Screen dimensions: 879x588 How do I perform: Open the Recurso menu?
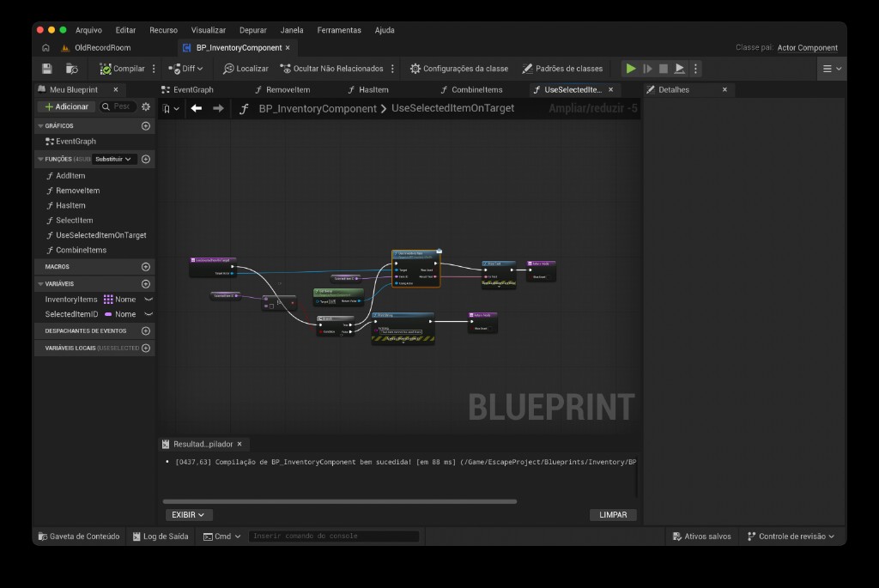[x=163, y=30]
